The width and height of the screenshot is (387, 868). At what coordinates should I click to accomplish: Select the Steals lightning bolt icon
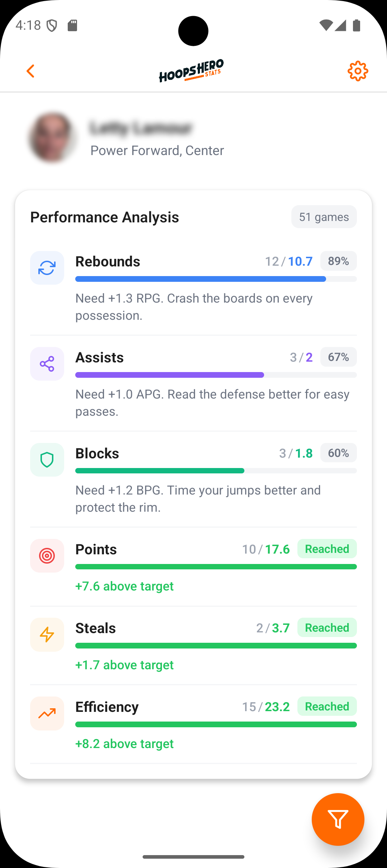(x=47, y=634)
